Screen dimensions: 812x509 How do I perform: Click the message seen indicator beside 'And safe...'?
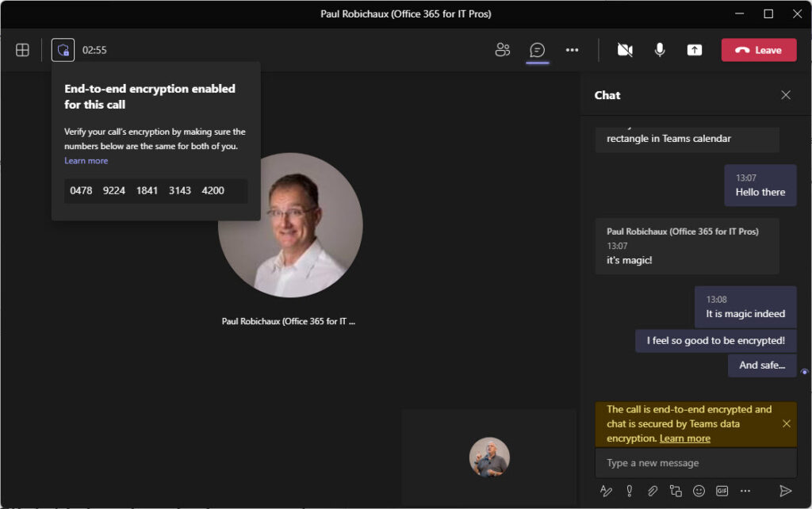tap(804, 372)
